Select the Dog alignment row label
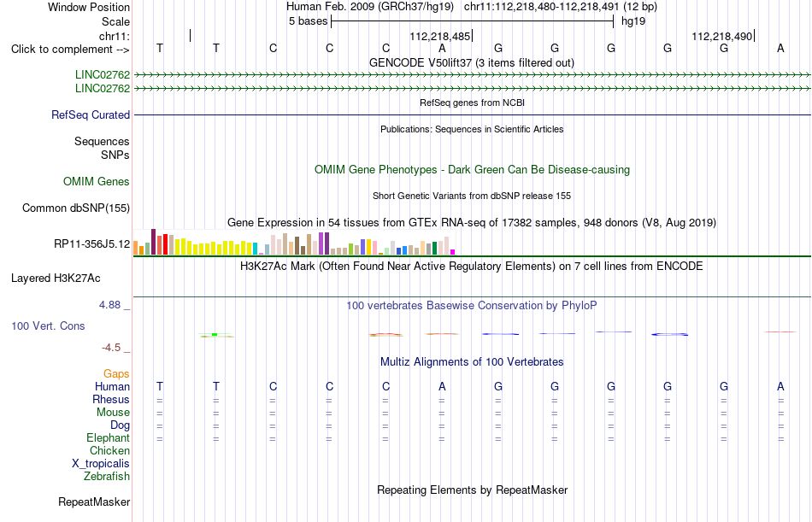812x522 pixels. click(x=121, y=425)
